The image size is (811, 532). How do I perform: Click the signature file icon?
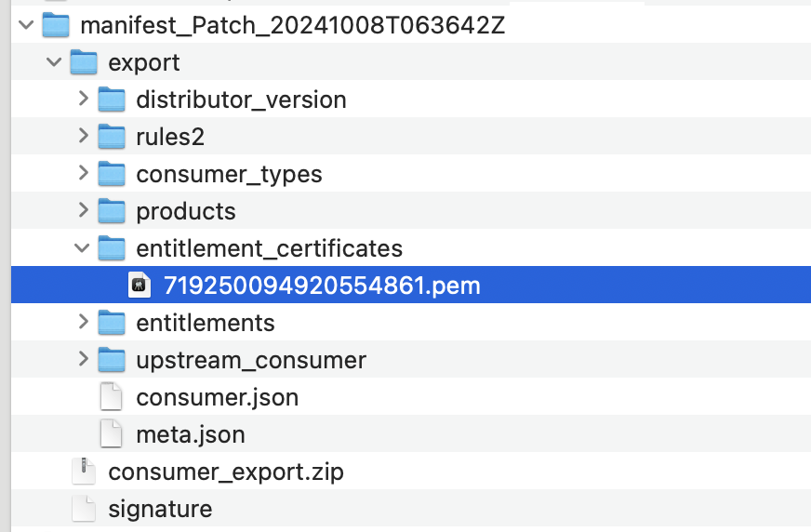coord(84,509)
